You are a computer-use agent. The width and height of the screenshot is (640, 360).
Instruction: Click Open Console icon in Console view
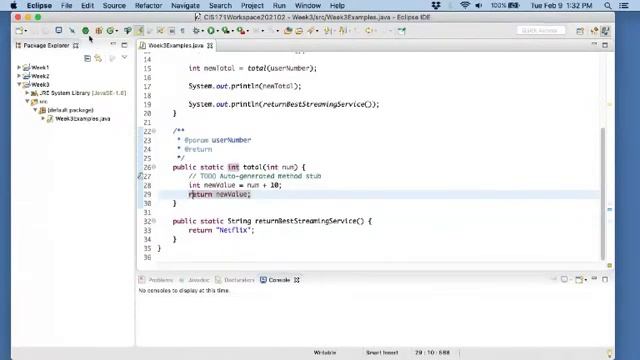click(x=579, y=280)
